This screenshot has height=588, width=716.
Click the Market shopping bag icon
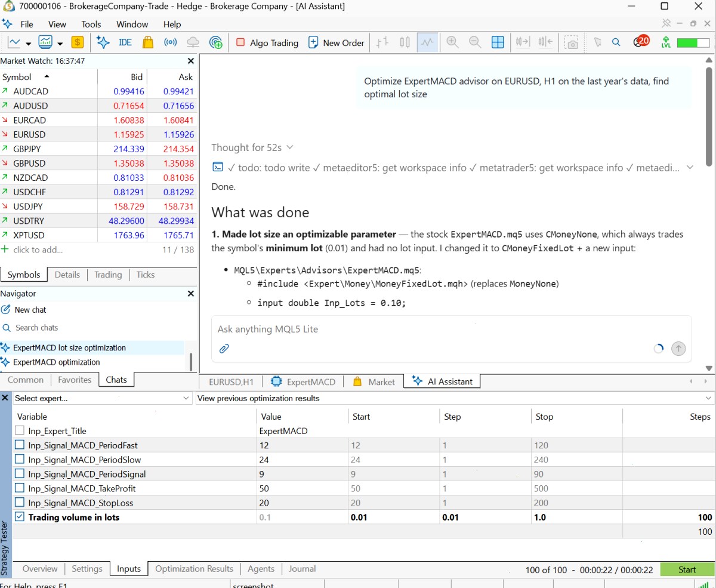pos(148,42)
